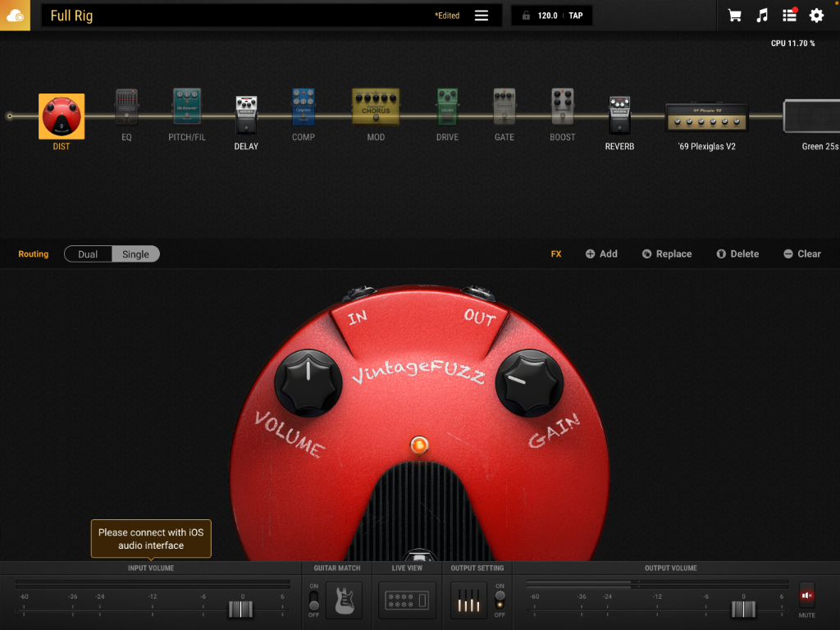Screen dimensions: 840x630
Task: Click the input volume fader handle
Action: (240, 609)
